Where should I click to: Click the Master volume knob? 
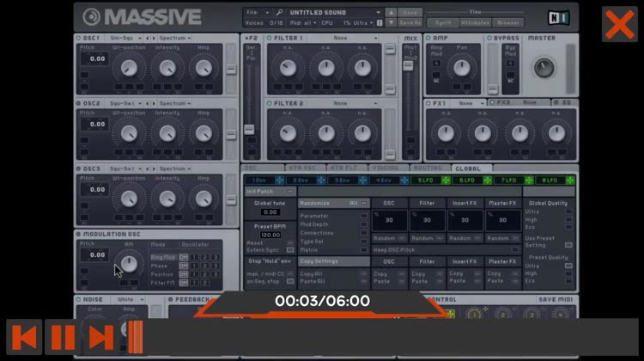pos(544,68)
